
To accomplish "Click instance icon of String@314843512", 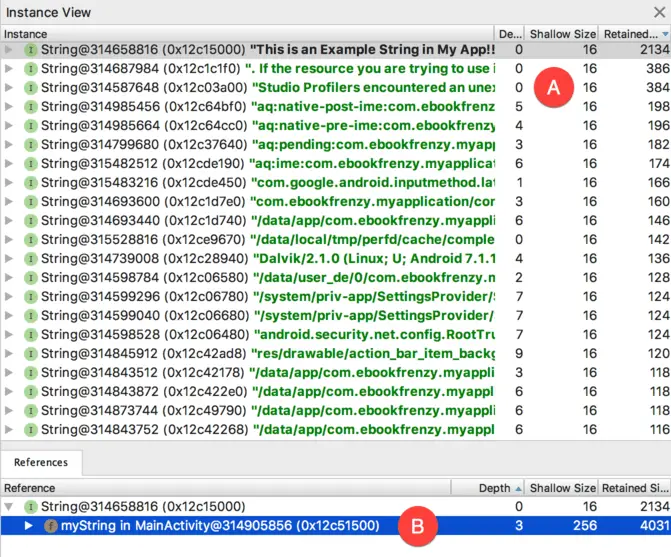I will 30,373.
